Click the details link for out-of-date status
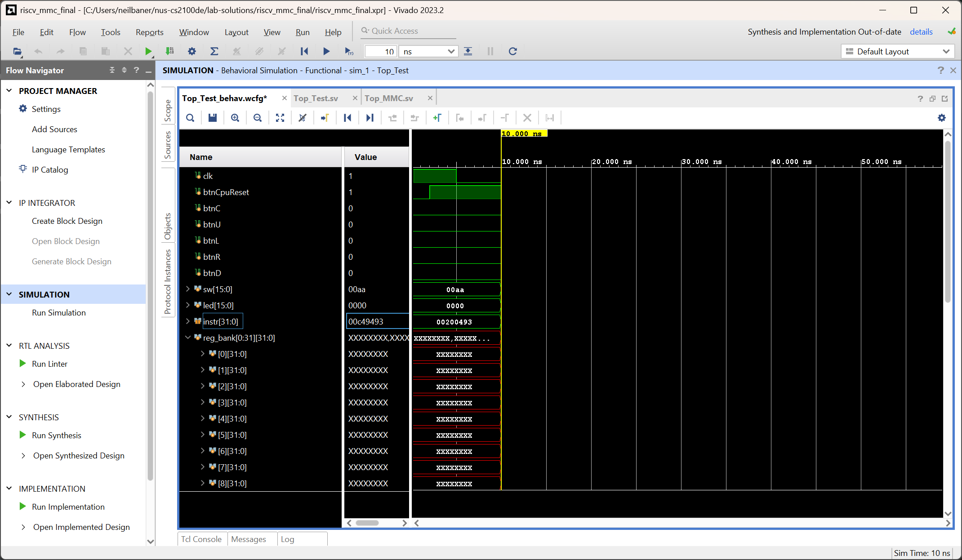962x560 pixels. coord(921,32)
